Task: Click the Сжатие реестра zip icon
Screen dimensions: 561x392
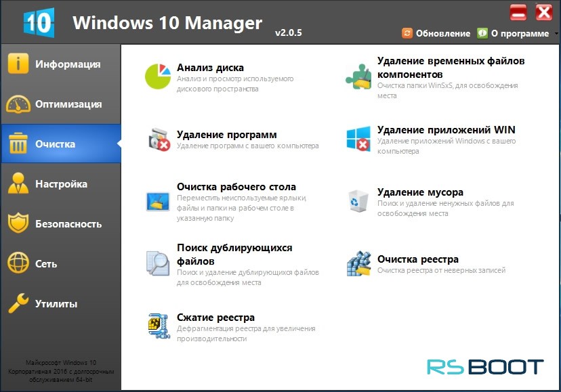Action: pos(159,326)
